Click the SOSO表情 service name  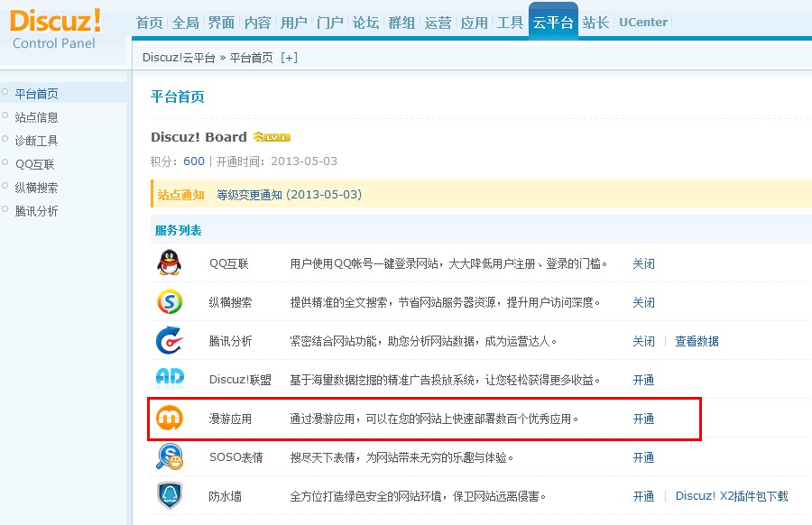[x=236, y=457]
